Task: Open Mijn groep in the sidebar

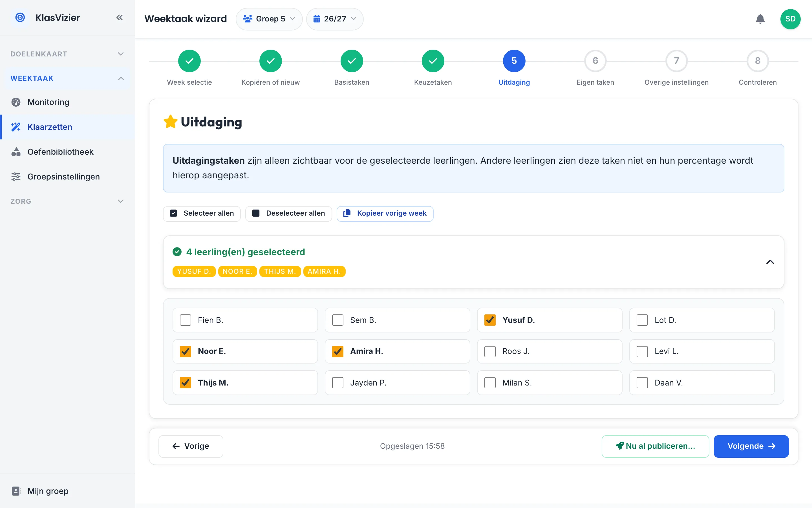Action: tap(68, 491)
